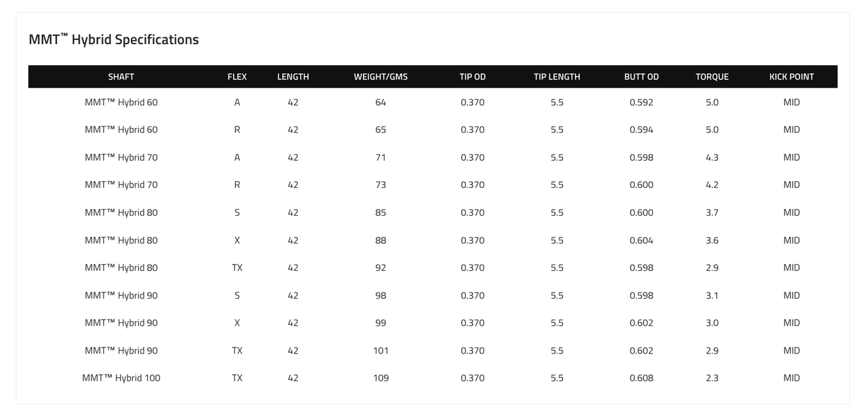Click the MMT Hybrid 60 A-flex shaft name
Screen dimensions: 868x416
click(121, 102)
